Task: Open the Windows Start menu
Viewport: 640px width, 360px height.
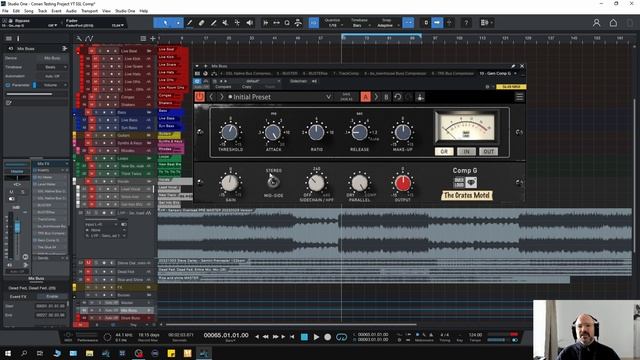Action: (8, 353)
